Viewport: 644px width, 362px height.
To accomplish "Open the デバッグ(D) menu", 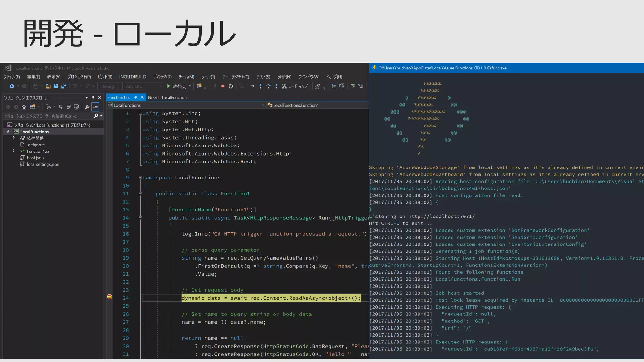I will click(x=162, y=77).
